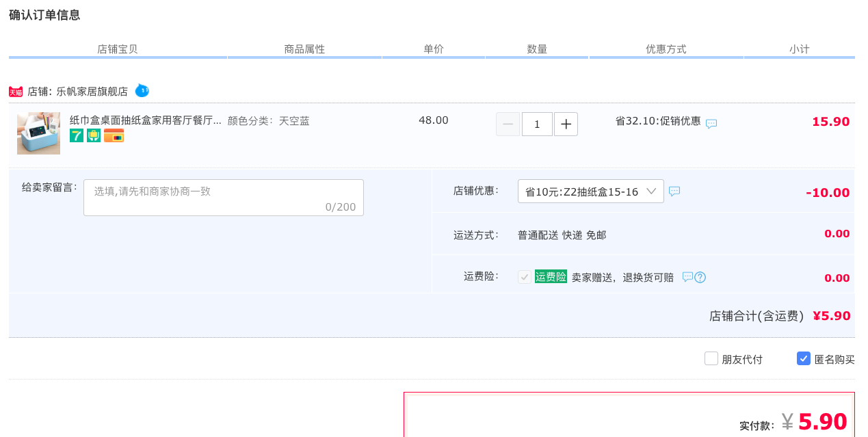This screenshot has height=437, width=868.
Task: Click the 商品属性 column header
Action: pyautogui.click(x=304, y=49)
